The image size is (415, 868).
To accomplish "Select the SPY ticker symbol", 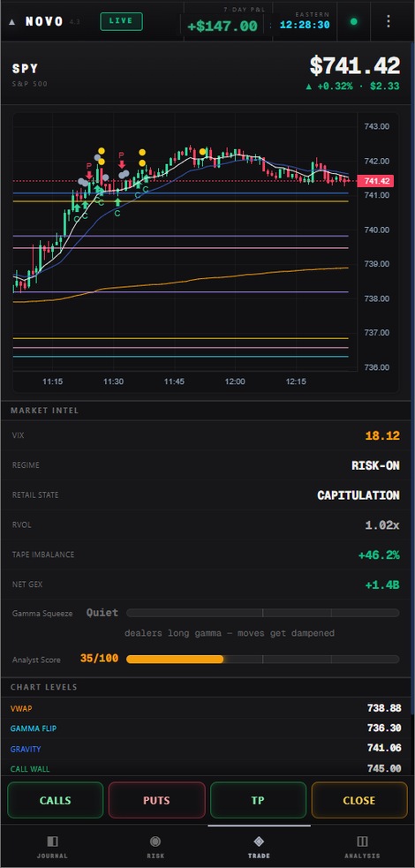I will point(26,69).
